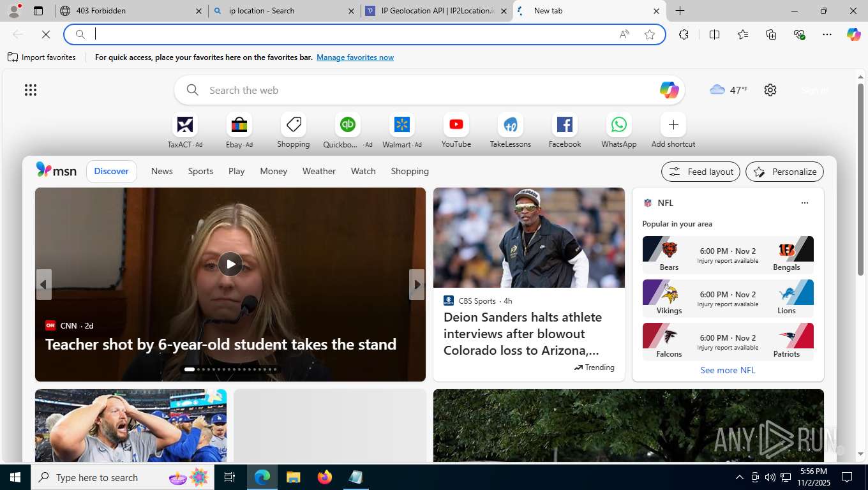Open the Walmart shortcut
Image resolution: width=868 pixels, height=490 pixels.
point(402,131)
